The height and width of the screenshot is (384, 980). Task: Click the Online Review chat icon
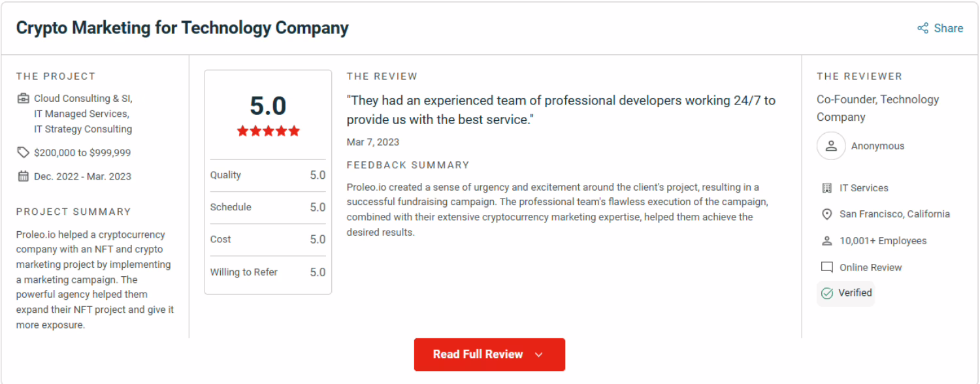pyautogui.click(x=826, y=267)
